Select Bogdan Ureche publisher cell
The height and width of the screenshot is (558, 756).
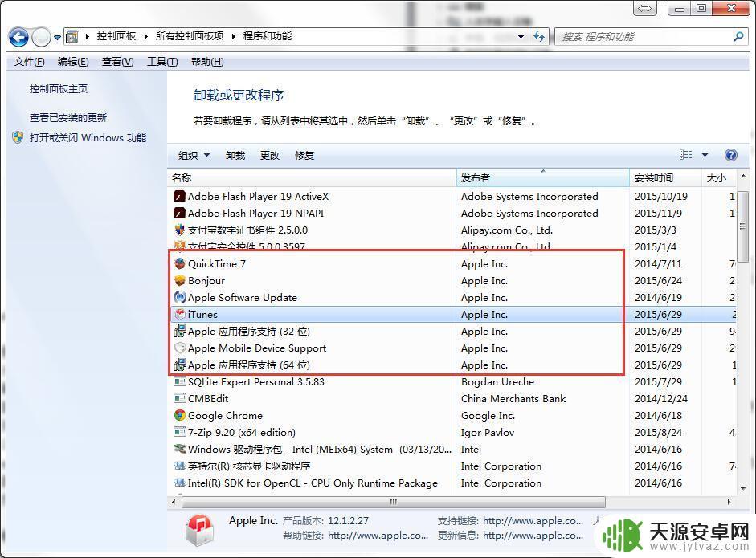(x=497, y=381)
